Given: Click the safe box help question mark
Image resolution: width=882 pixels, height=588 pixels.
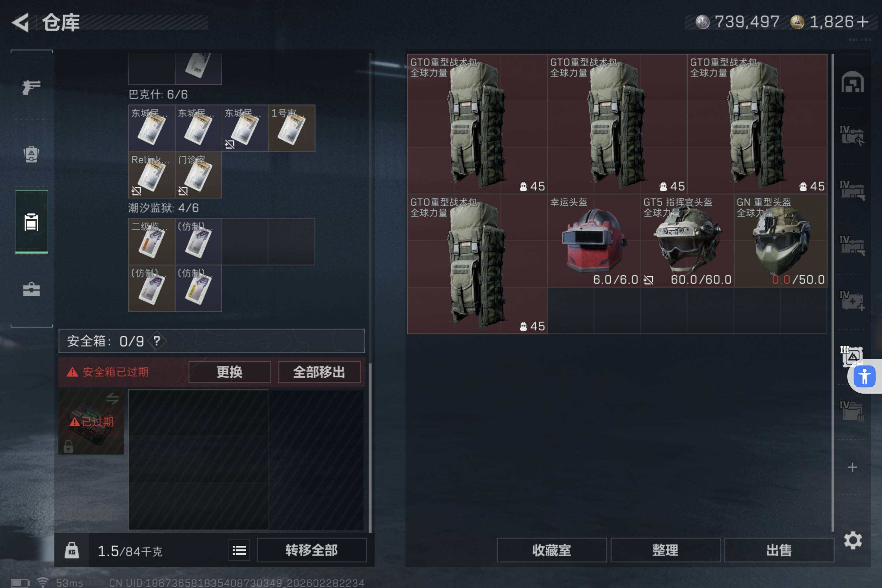Looking at the screenshot, I should [x=157, y=341].
